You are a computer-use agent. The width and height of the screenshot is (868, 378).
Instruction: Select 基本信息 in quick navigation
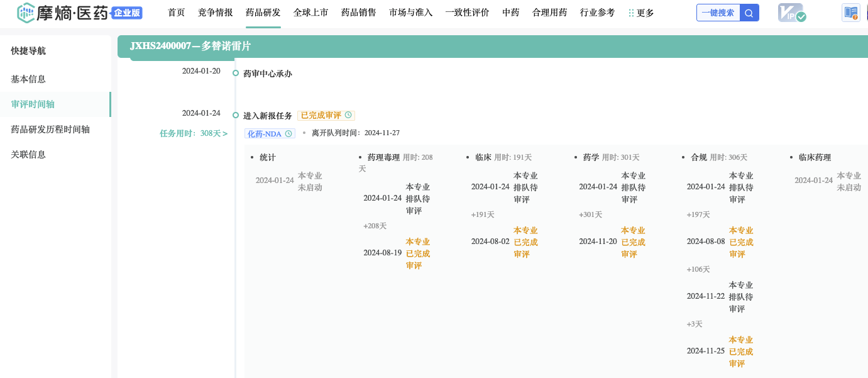tap(28, 79)
